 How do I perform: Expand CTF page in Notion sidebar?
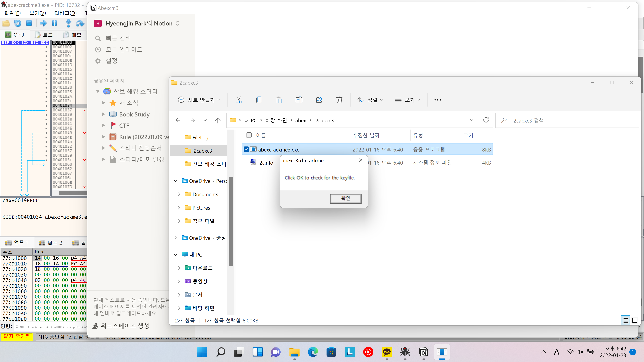(x=103, y=125)
